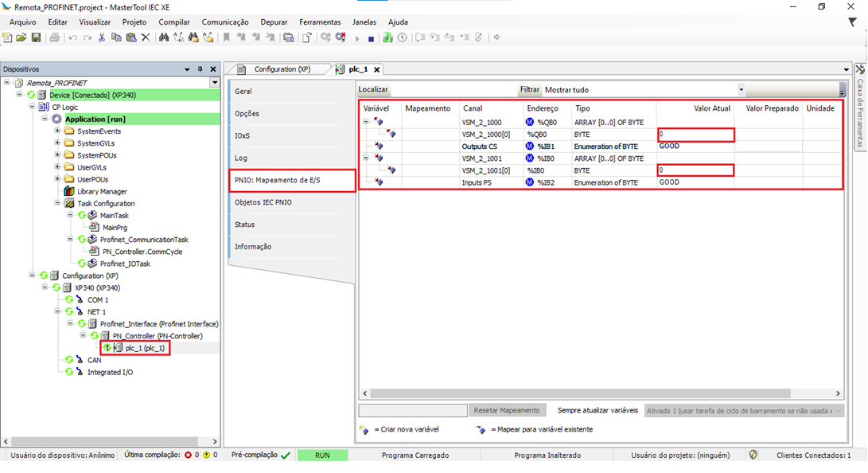Click the Print icon in the toolbar
The width and height of the screenshot is (868, 473).
coord(54,37)
